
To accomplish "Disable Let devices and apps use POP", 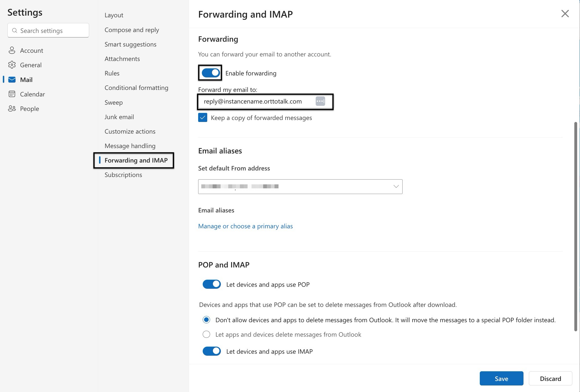I will (212, 284).
